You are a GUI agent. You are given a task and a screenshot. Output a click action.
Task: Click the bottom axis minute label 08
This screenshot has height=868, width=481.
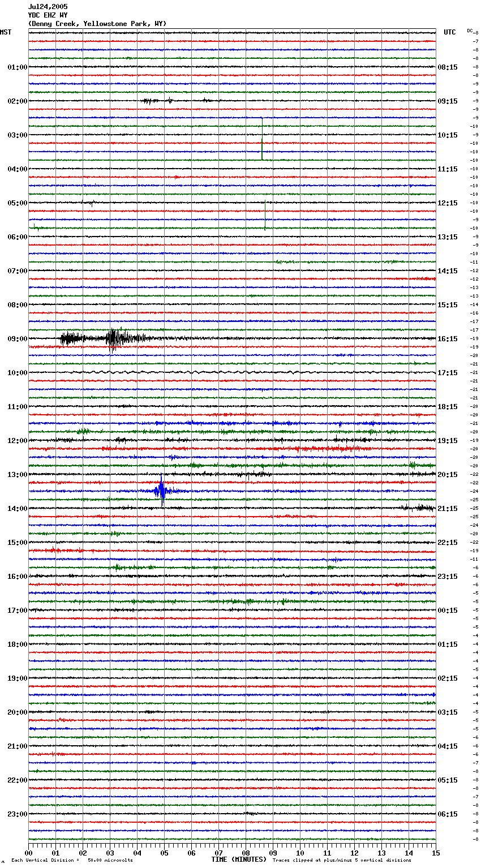246,853
